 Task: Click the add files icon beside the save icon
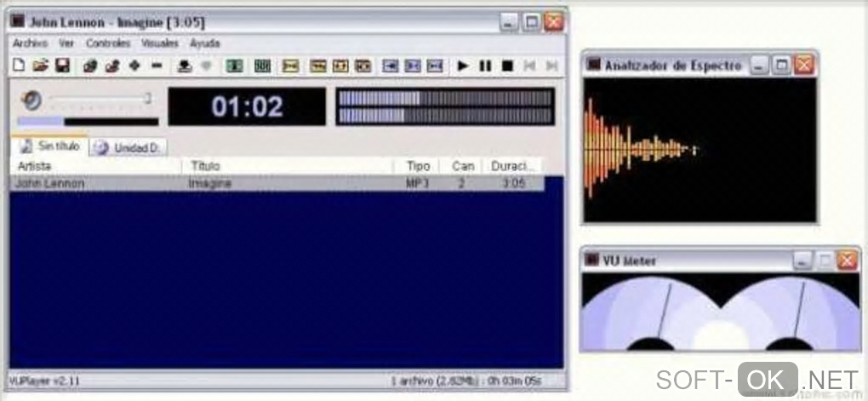pyautogui.click(x=90, y=66)
